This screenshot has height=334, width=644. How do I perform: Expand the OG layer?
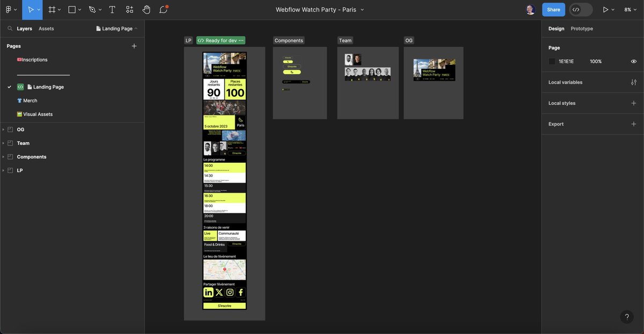pos(3,129)
